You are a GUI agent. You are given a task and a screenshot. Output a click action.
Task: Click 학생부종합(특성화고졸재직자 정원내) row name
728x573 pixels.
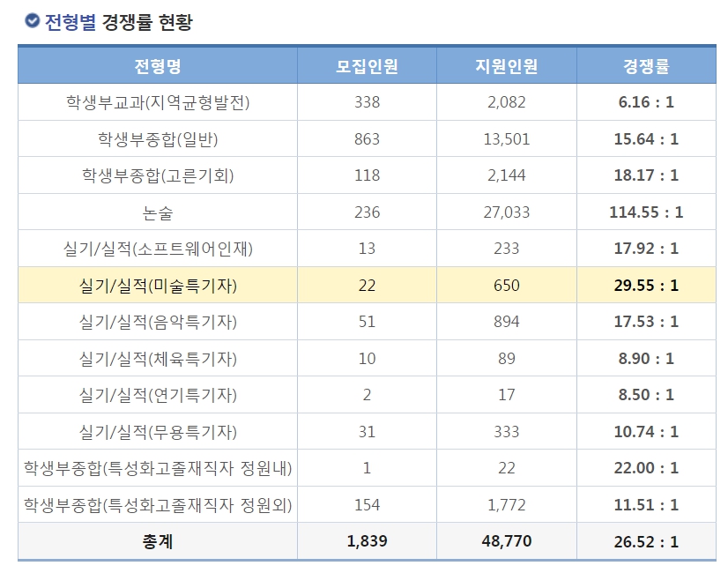pos(158,468)
